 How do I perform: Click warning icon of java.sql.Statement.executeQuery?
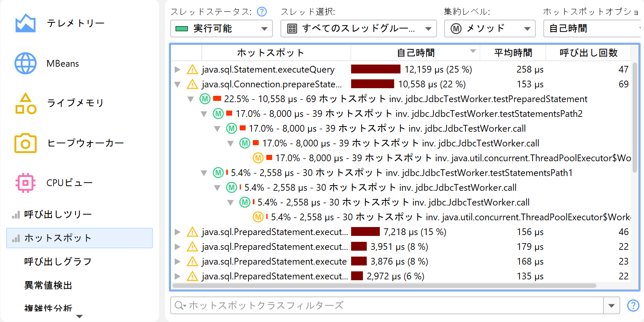pyautogui.click(x=192, y=70)
